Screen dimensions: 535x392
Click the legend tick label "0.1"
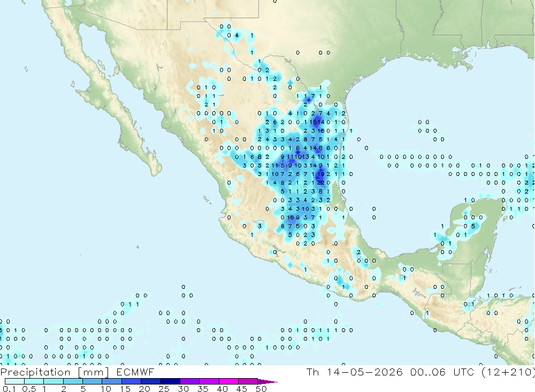tap(9, 389)
